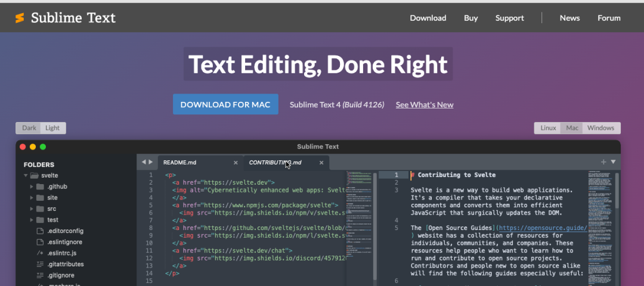Open the Support menu item
The height and width of the screenshot is (286, 644).
(x=509, y=18)
